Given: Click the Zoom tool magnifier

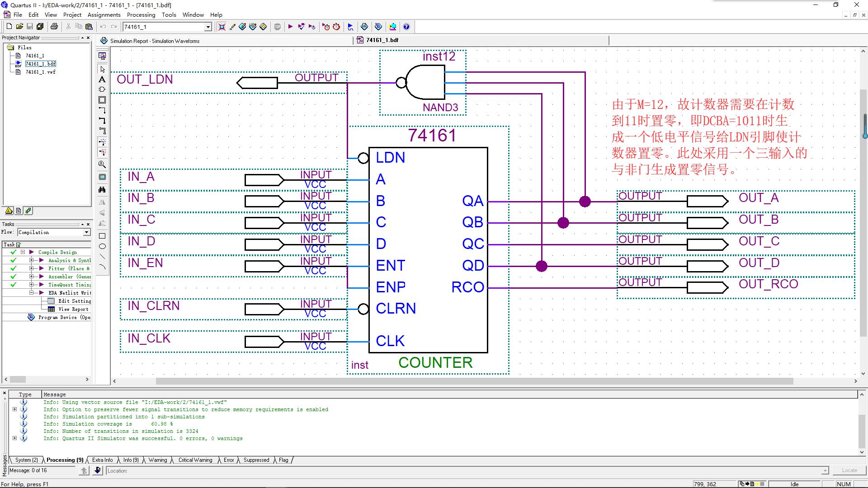Looking at the screenshot, I should pyautogui.click(x=102, y=164).
